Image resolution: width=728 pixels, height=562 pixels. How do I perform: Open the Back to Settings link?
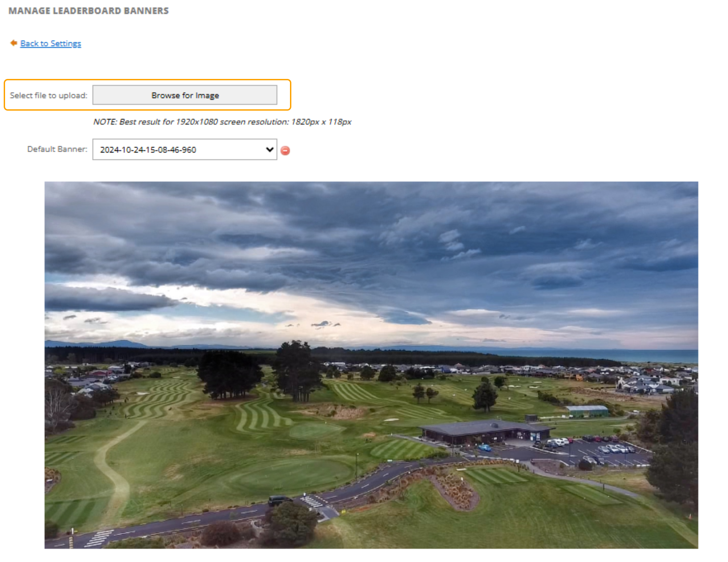pos(51,44)
